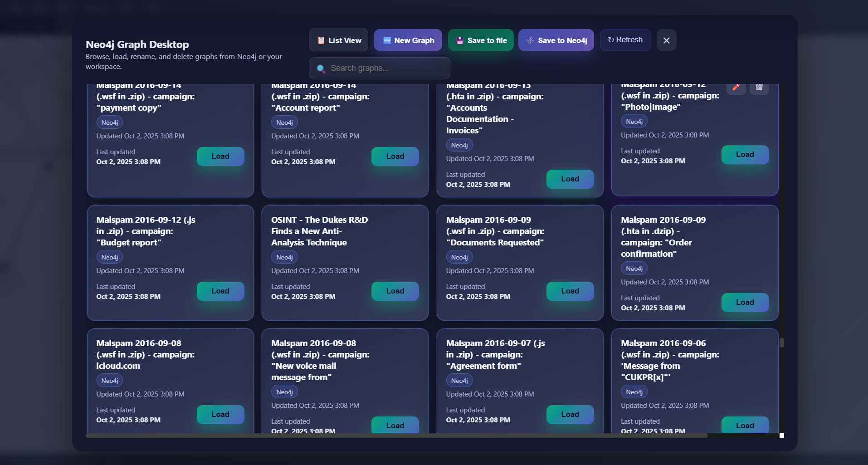Click the "Neo4j Graph Desktop" heading
Viewport: 868px width, 465px height.
pos(137,44)
